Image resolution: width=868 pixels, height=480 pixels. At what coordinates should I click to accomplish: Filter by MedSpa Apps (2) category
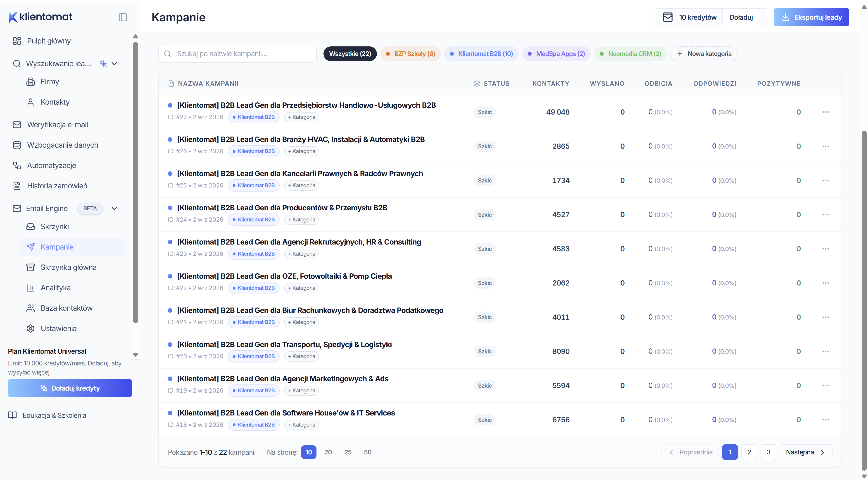tap(556, 54)
